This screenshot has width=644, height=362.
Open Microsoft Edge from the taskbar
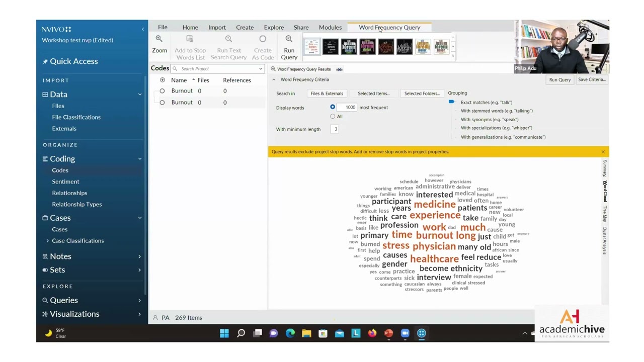point(290,333)
